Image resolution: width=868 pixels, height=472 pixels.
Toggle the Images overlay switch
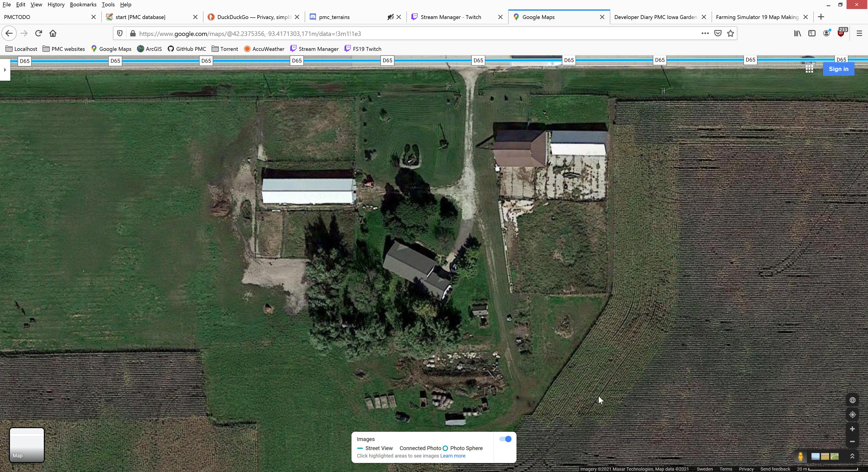[505, 439]
